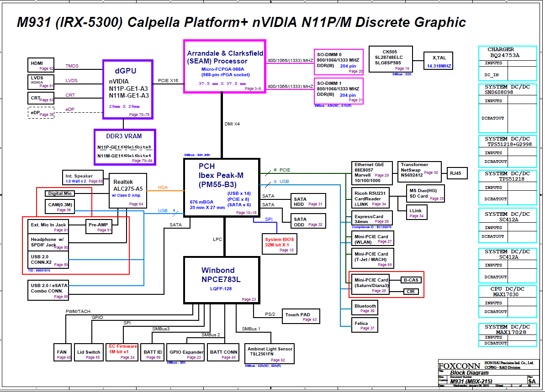
Task: Click the CK505 clock generator block
Action: click(x=391, y=59)
